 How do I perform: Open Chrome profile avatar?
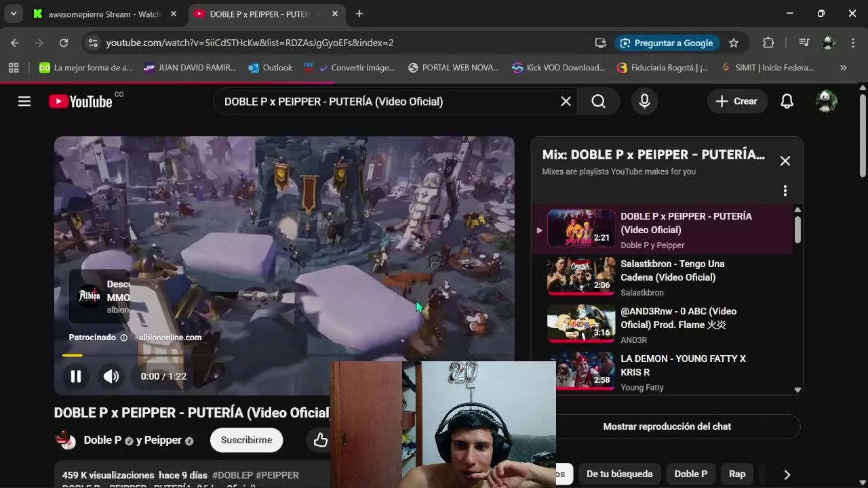coord(828,43)
